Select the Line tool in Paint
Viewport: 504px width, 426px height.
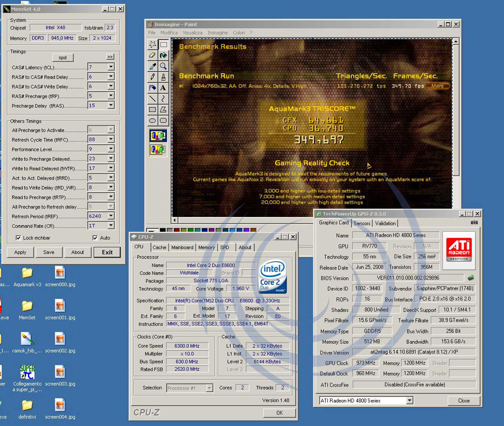[153, 98]
